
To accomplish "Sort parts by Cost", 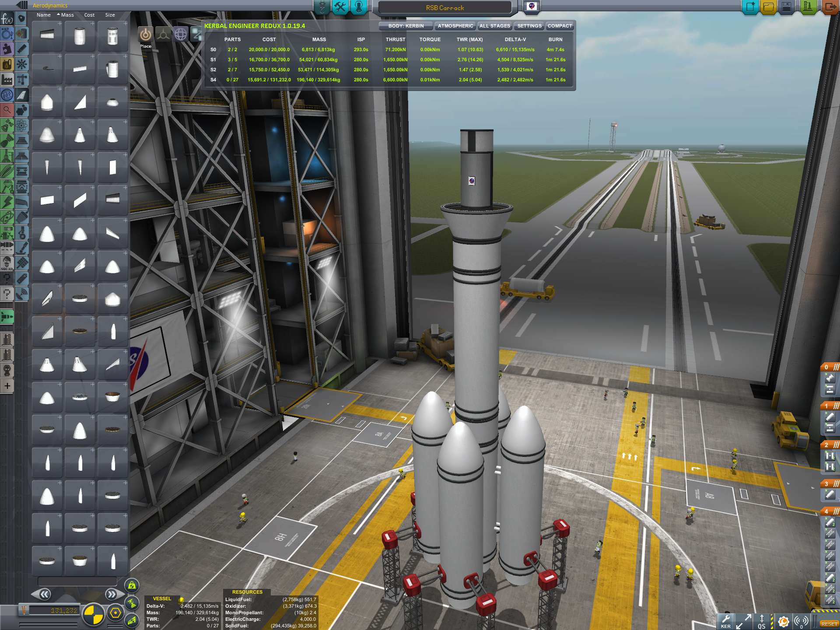I will tap(89, 15).
